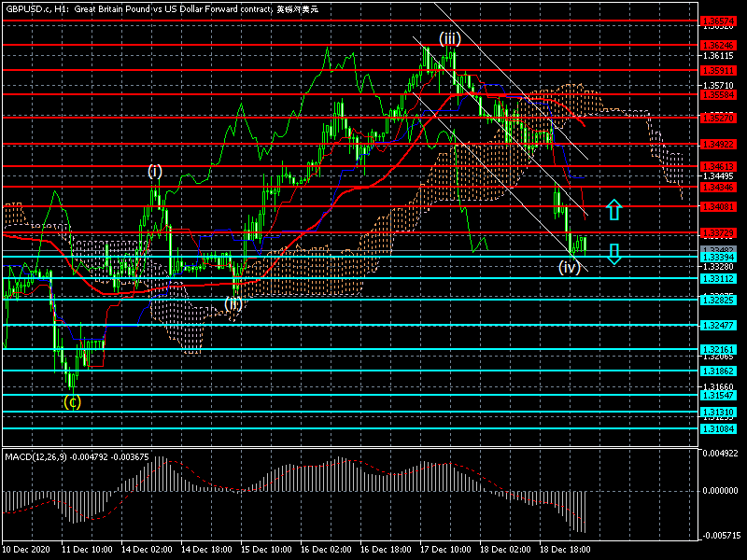Click the cyan down arrow marker
This screenshot has width=747, height=560.
click(x=613, y=254)
